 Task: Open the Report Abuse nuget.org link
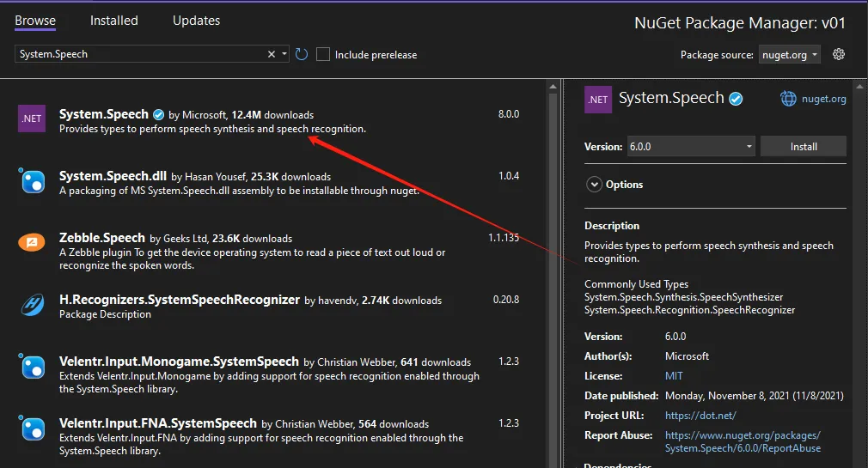click(x=743, y=442)
